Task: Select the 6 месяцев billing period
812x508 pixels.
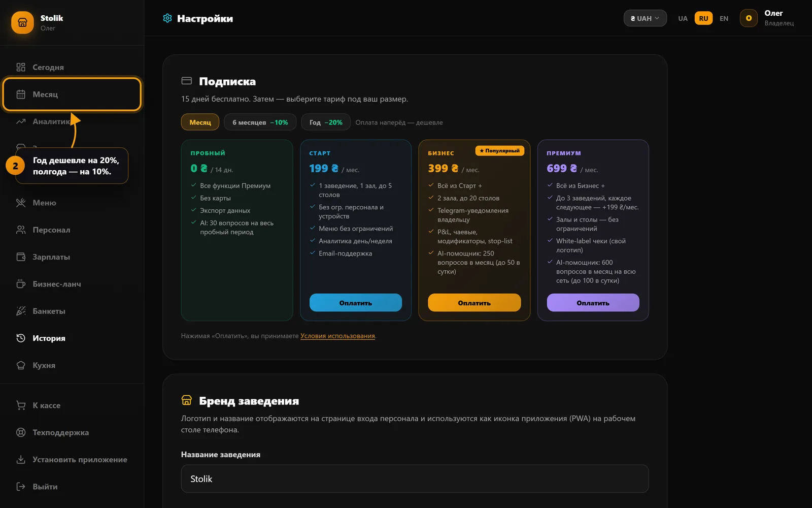Action: (260, 122)
